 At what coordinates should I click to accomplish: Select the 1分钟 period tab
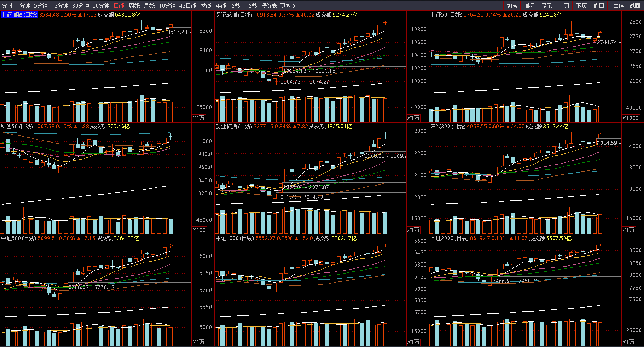coord(23,5)
